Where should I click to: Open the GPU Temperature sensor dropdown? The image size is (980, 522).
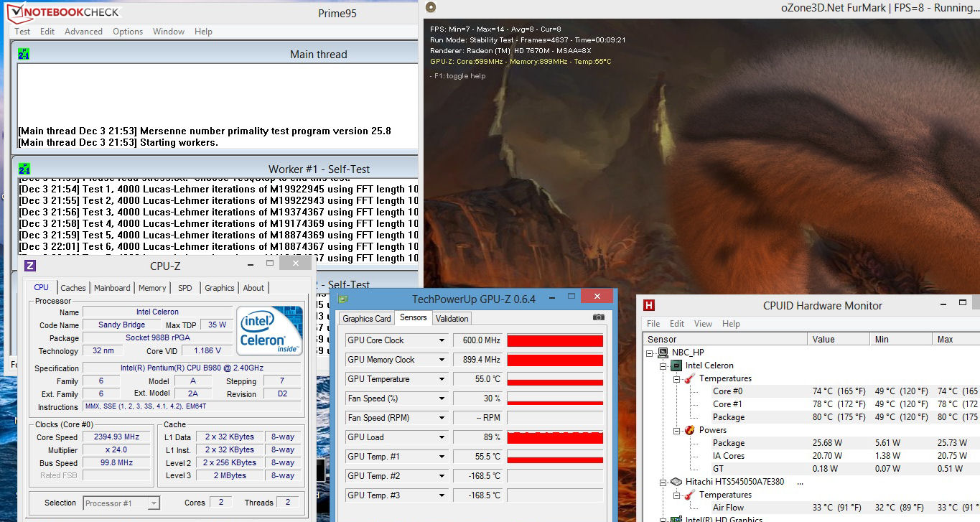click(442, 379)
